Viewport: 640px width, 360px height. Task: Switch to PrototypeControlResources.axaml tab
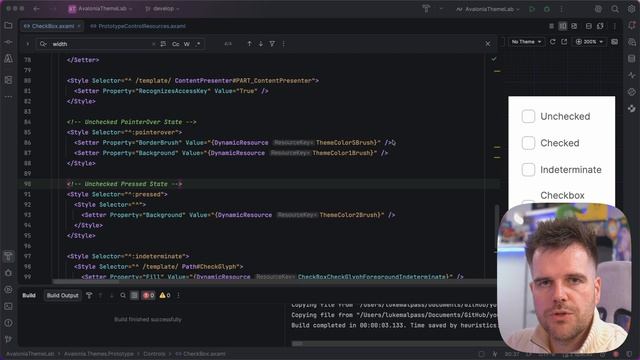138,26
